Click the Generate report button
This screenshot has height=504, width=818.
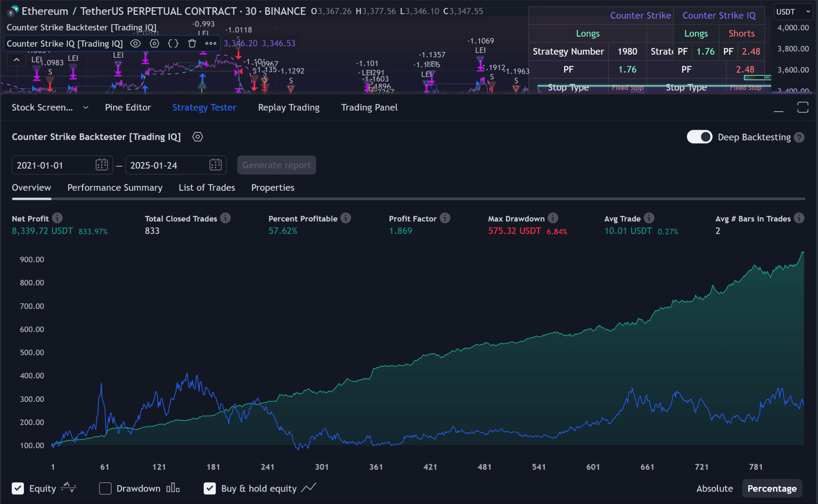click(x=276, y=165)
